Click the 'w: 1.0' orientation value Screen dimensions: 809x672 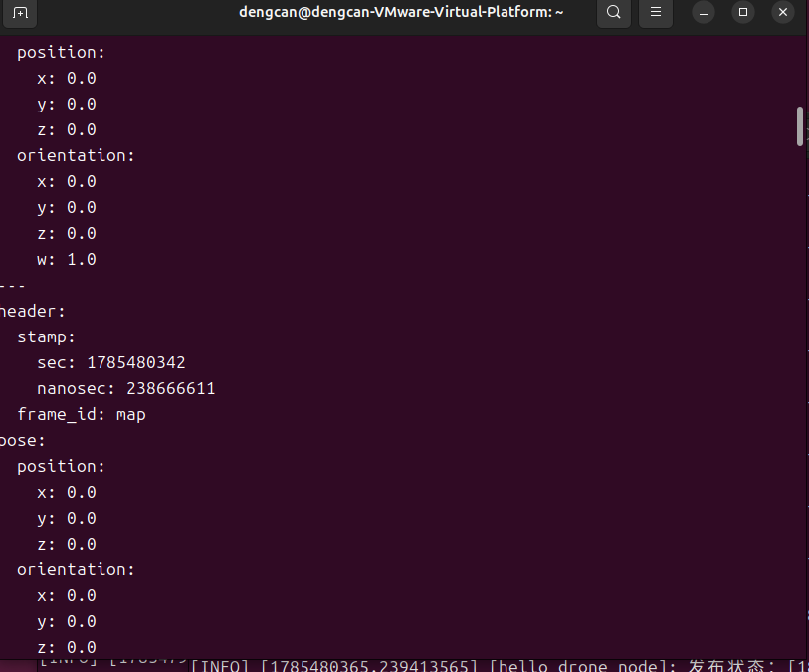pyautogui.click(x=67, y=259)
